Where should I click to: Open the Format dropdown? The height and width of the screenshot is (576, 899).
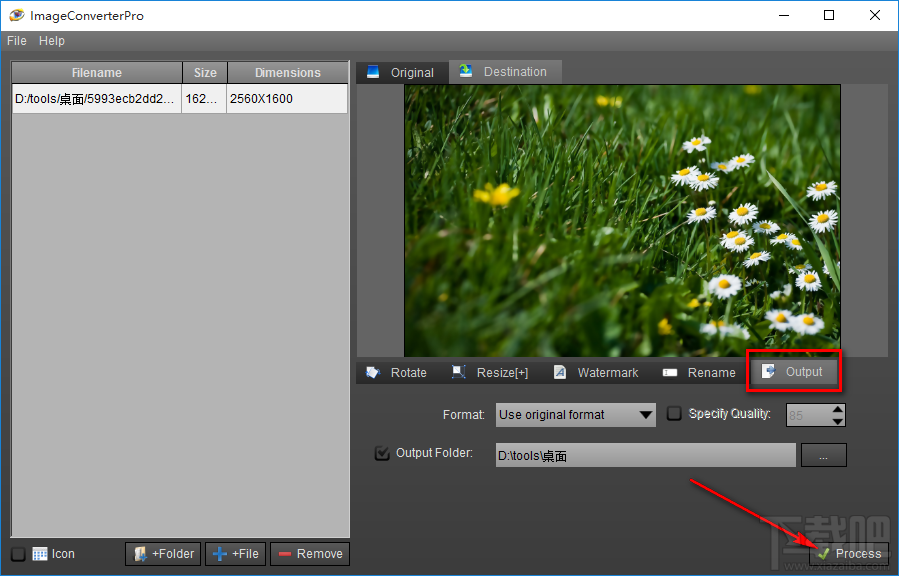(x=576, y=414)
